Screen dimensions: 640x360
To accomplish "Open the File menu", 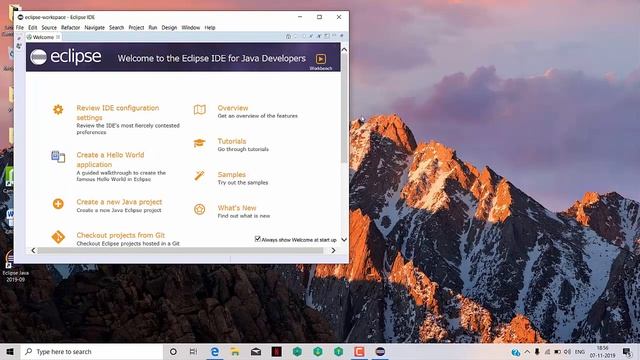I will pos(20,27).
